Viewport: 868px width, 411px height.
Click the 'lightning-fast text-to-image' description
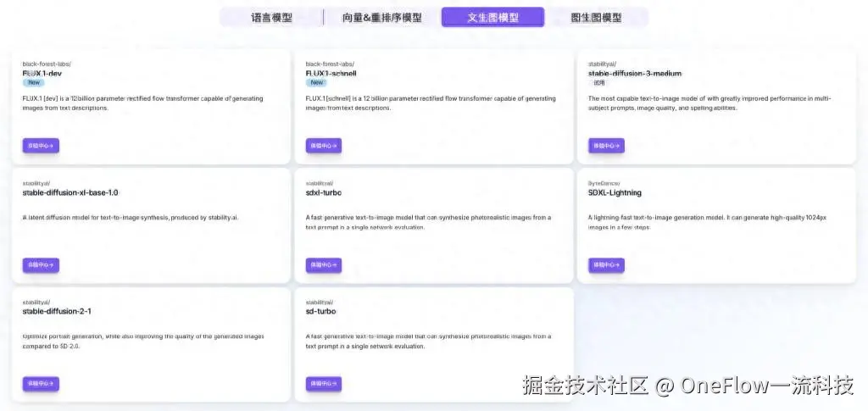pyautogui.click(x=708, y=222)
